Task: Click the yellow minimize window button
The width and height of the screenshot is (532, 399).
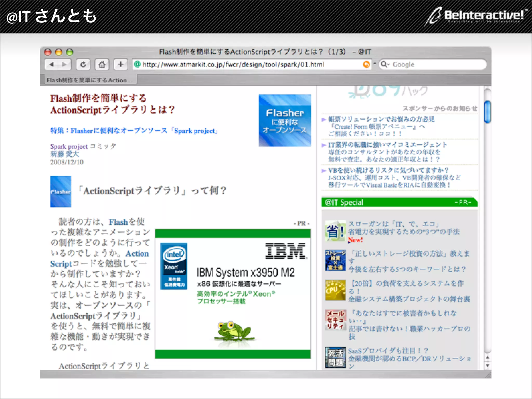Action: [x=59, y=52]
